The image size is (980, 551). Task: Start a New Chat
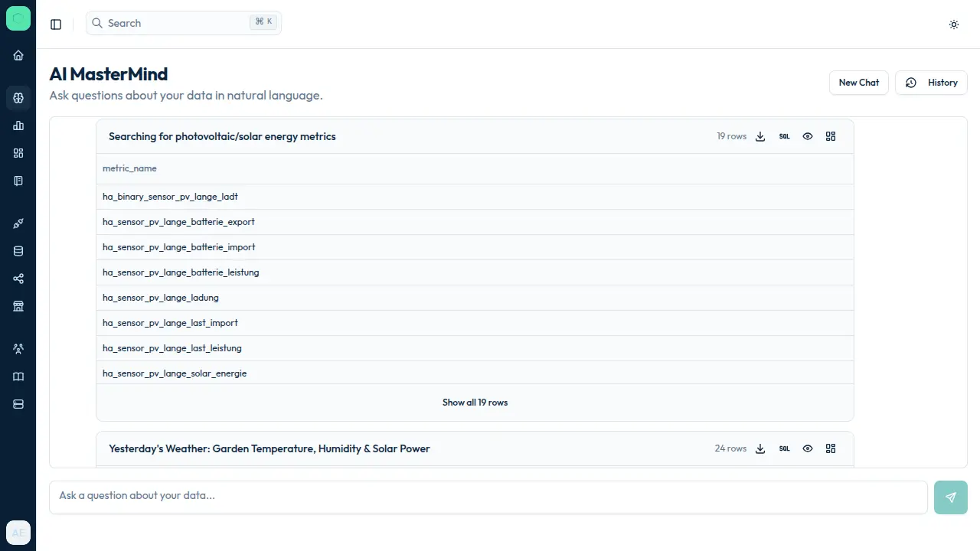(858, 83)
